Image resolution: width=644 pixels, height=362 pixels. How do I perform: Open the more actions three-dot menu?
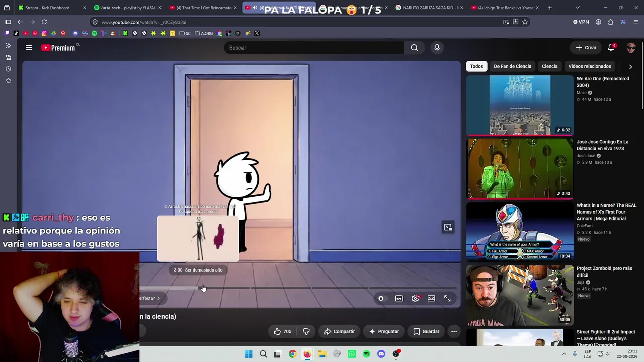[454, 331]
